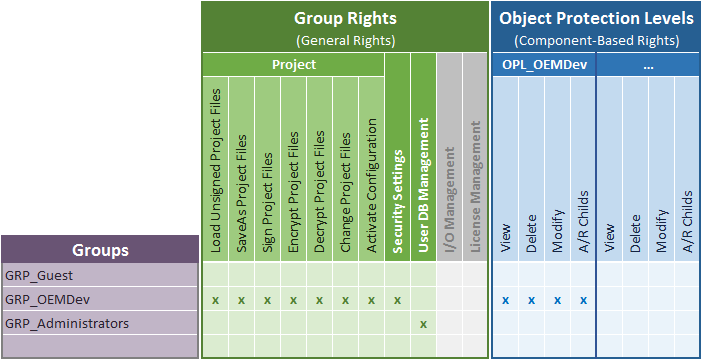Toggle the Security Settings x for GRP_OEMDev

397,300
